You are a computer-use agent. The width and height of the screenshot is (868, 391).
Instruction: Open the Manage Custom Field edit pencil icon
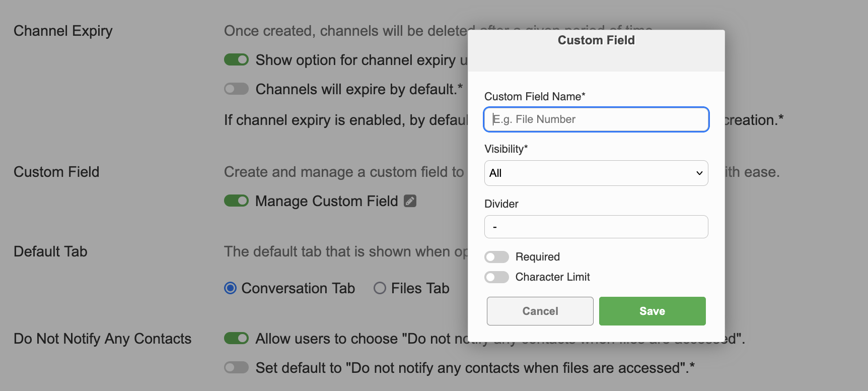[410, 201]
